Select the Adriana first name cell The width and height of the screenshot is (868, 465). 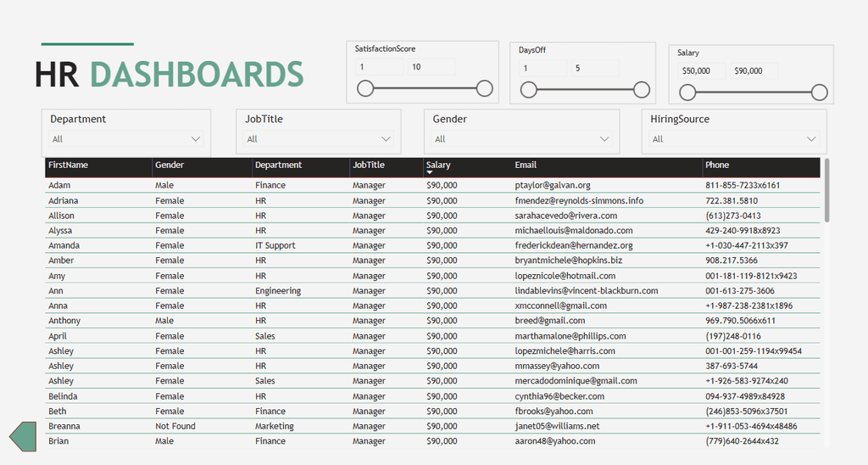(63, 200)
